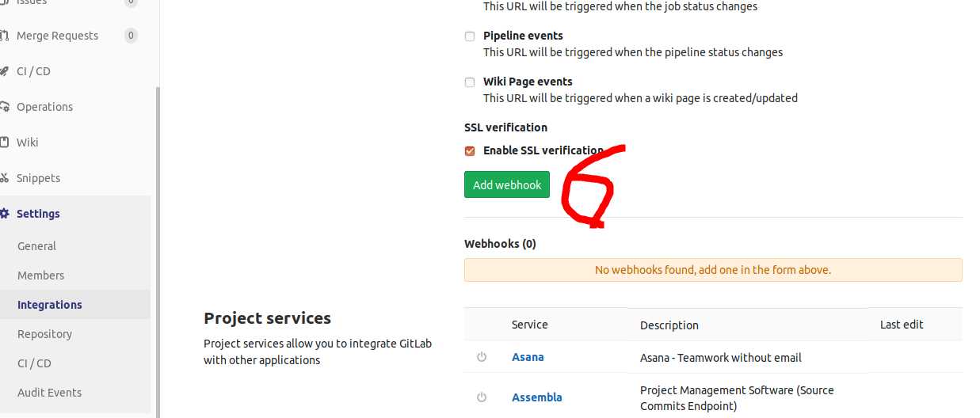Open the Asana service link

click(528, 357)
